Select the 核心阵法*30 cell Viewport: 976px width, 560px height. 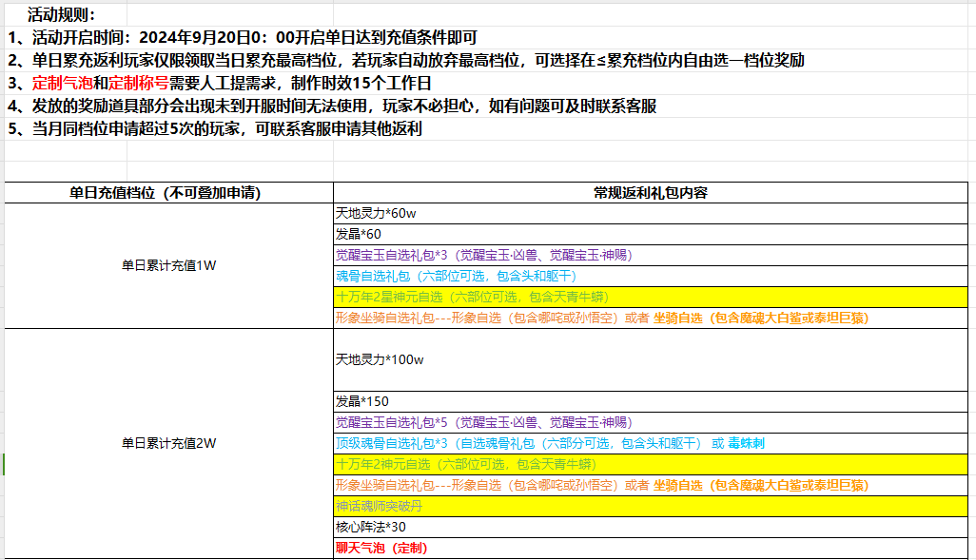(x=371, y=527)
